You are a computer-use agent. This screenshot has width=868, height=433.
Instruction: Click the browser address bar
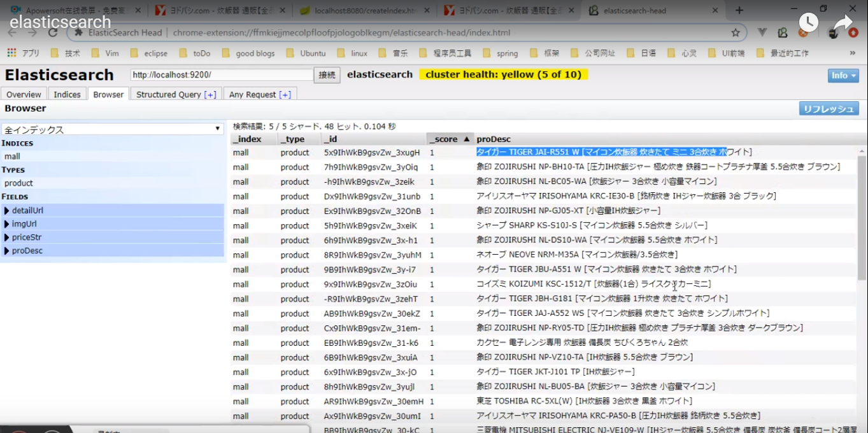(x=408, y=32)
